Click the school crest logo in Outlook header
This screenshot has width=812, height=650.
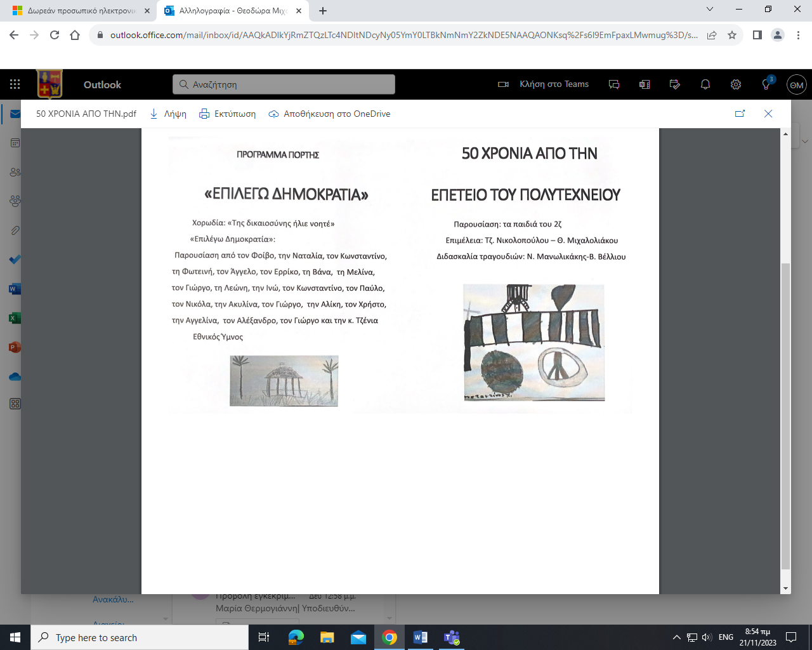[50, 84]
